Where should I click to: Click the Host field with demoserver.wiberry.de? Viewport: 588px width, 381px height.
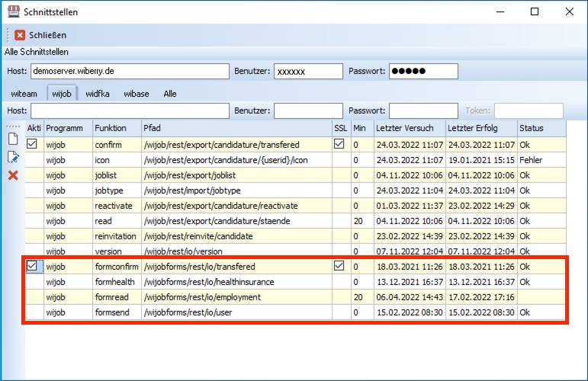click(130, 71)
